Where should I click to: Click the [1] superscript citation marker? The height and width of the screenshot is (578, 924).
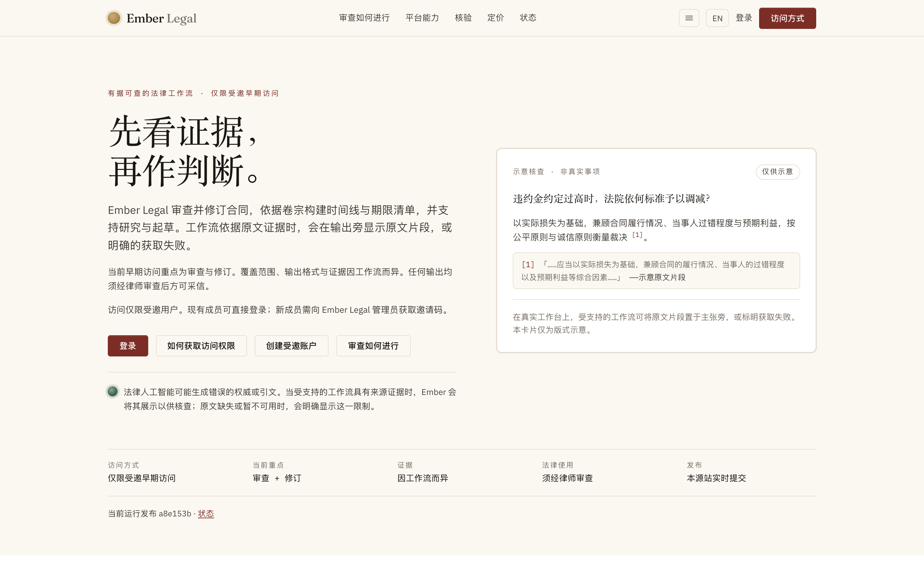click(x=637, y=235)
